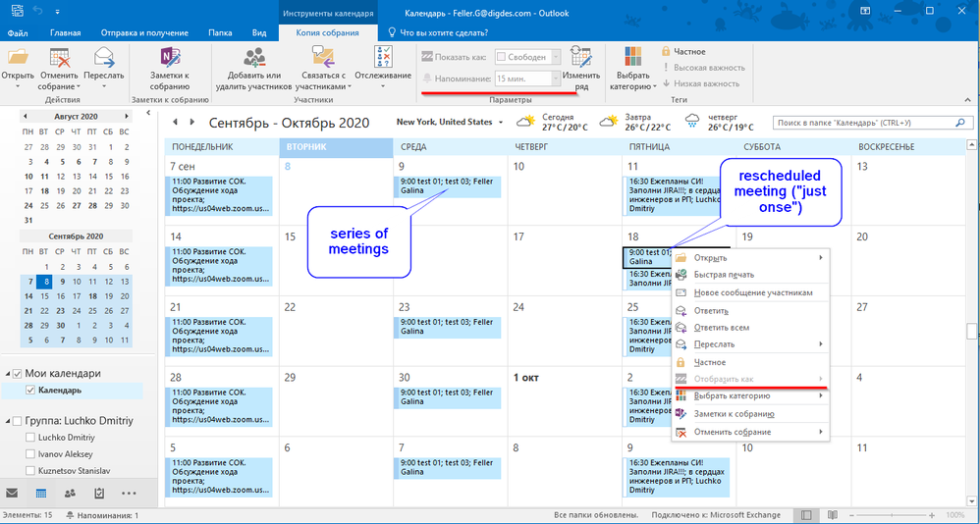
Task: Open Отслеживание tracking ribbon button
Action: [383, 66]
